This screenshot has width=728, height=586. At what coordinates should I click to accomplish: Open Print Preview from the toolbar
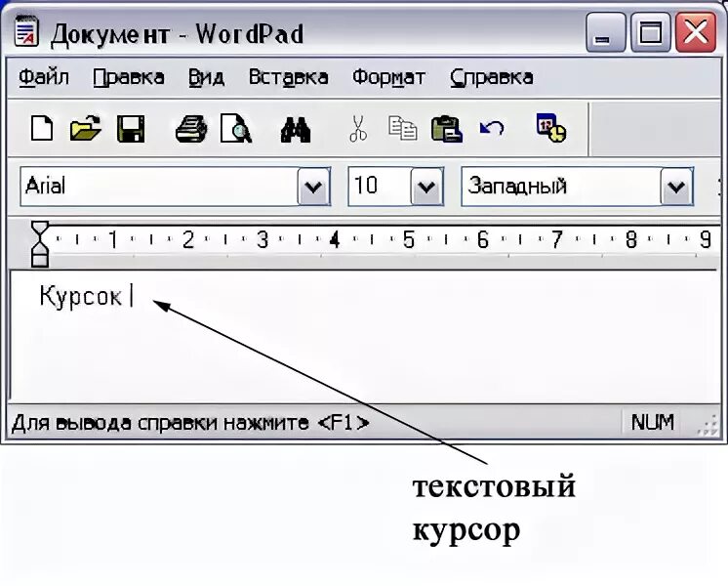[x=236, y=129]
